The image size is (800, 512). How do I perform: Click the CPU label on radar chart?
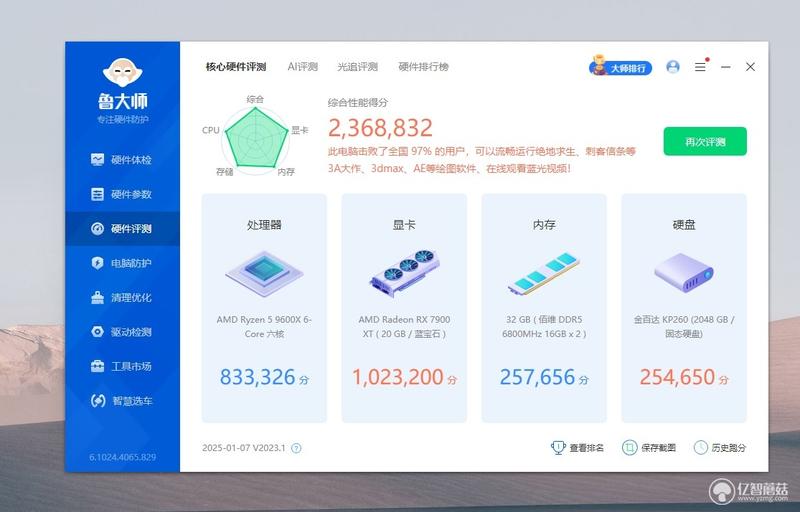pyautogui.click(x=211, y=130)
